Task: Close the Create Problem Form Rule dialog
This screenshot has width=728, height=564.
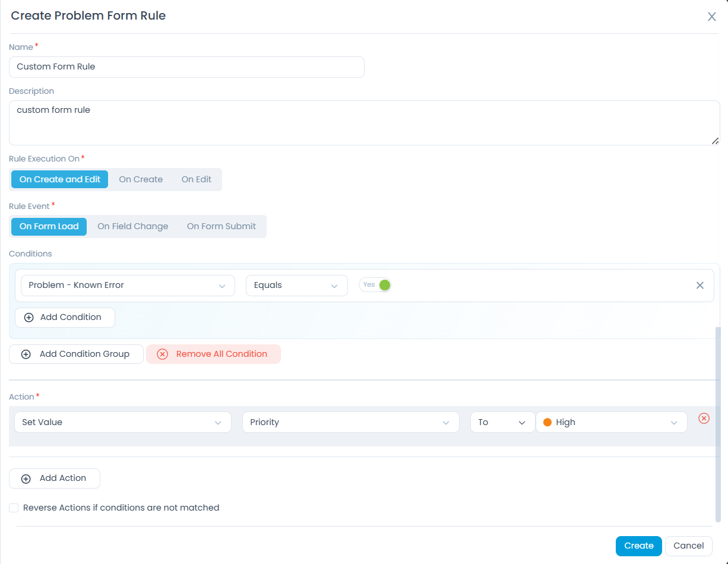Action: [x=711, y=17]
